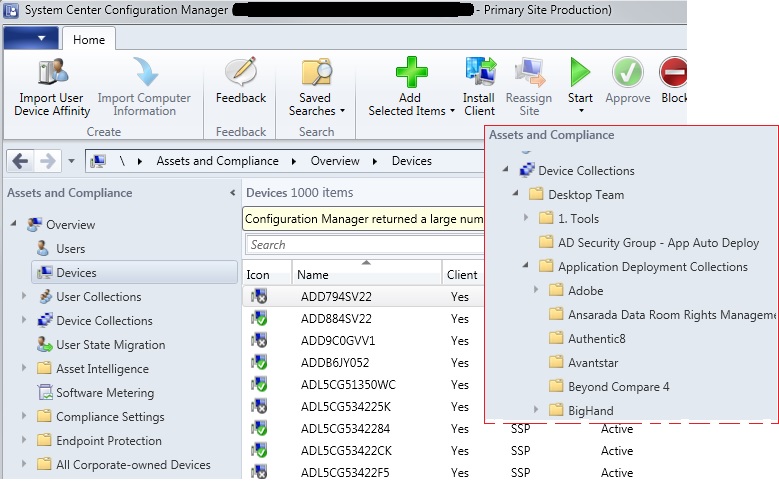This screenshot has height=482, width=779.
Task: Open the Saved Searches dropdown arrow
Action: 342,111
